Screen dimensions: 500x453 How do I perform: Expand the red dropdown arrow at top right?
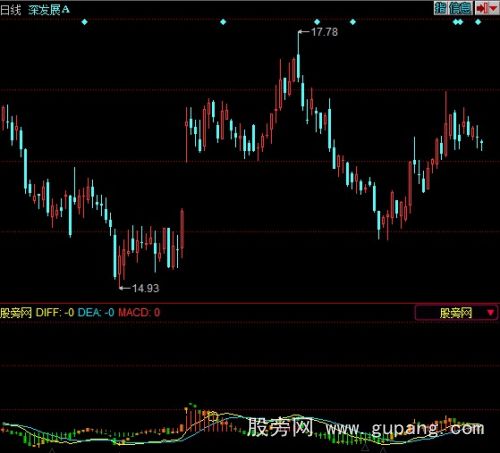493,8
